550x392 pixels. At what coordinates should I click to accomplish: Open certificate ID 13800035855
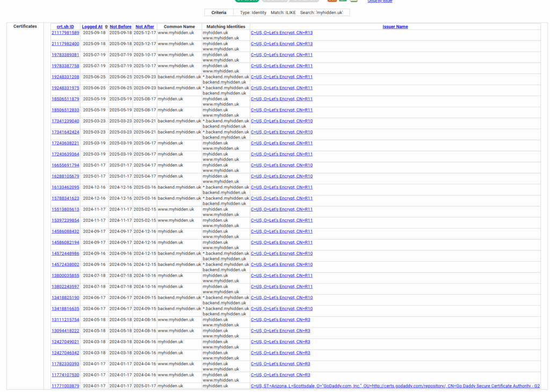[65, 275]
